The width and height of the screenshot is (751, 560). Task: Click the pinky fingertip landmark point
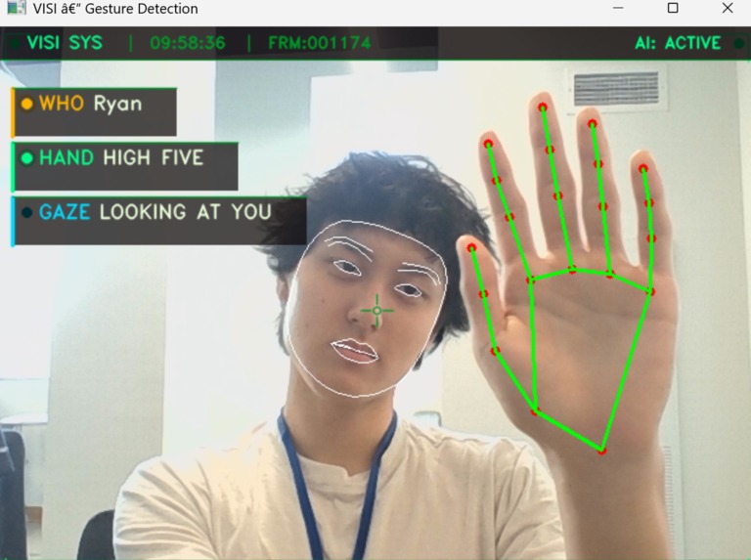click(x=642, y=168)
